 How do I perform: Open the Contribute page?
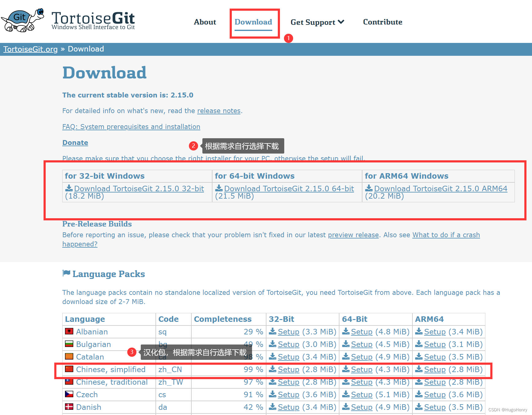click(383, 22)
